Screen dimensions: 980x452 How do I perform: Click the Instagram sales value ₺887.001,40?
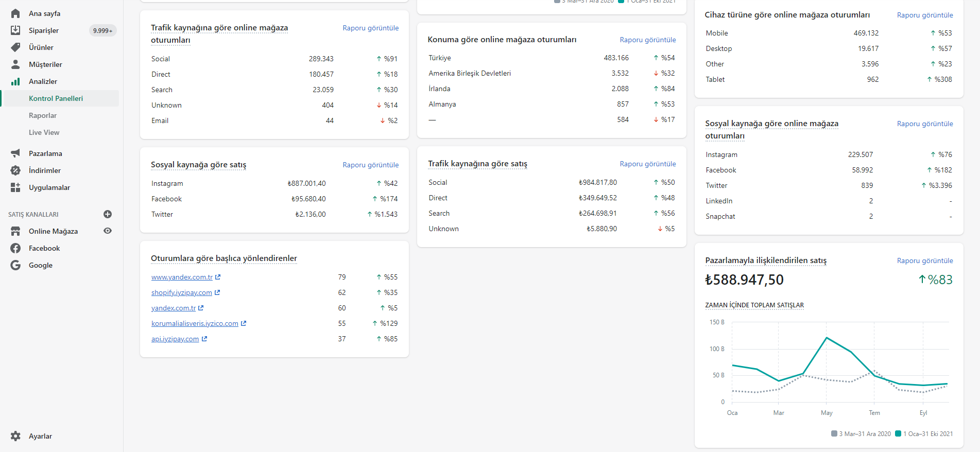click(x=306, y=183)
